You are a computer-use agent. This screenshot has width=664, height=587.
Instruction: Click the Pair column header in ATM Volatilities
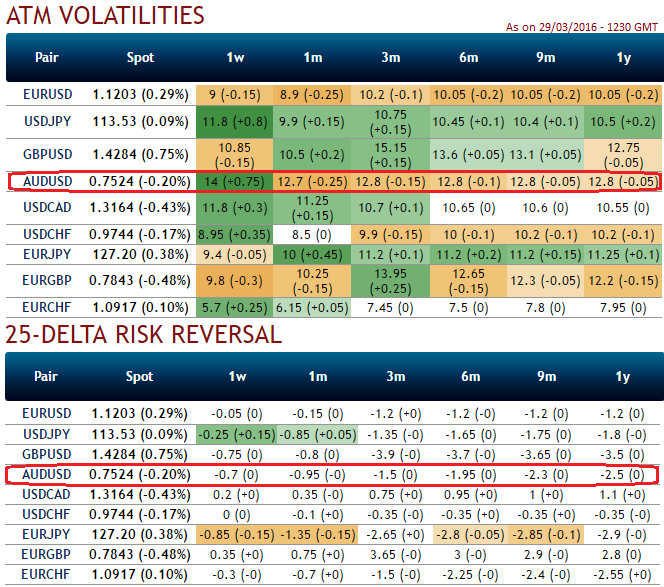click(x=47, y=57)
